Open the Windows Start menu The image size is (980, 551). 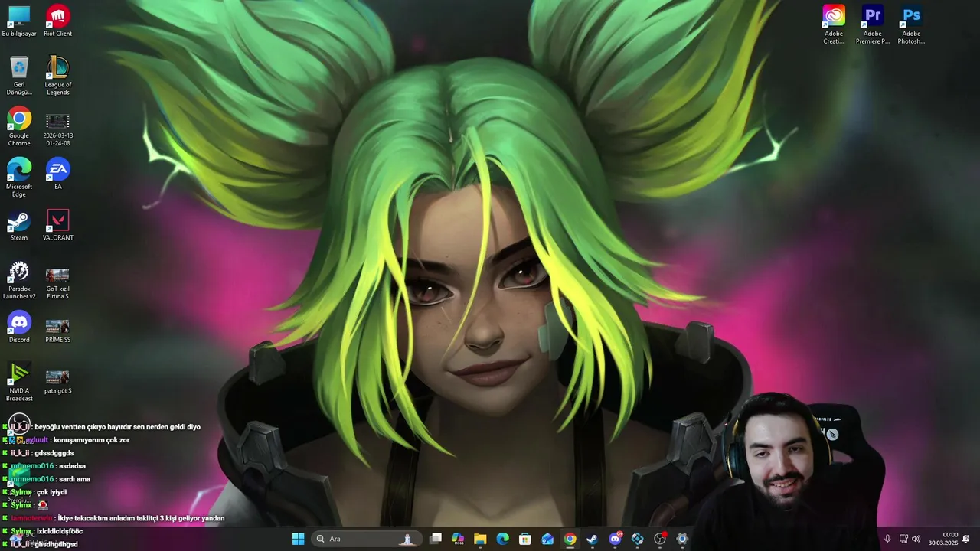coord(298,539)
